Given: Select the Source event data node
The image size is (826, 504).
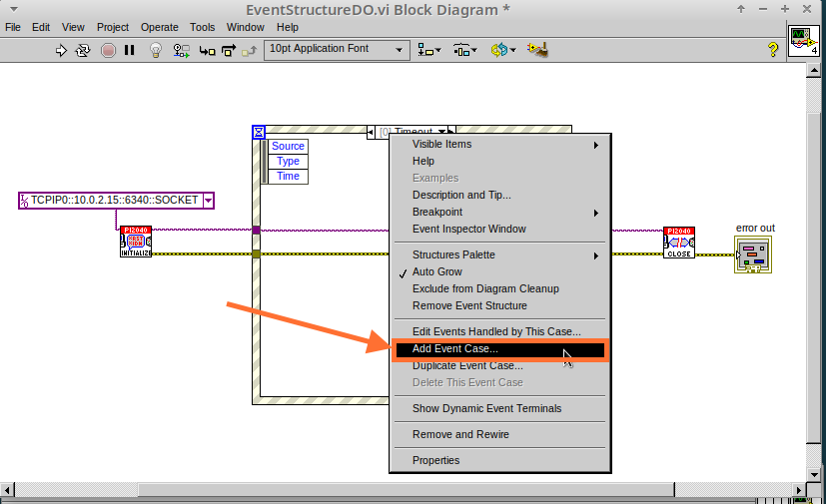Looking at the screenshot, I should coord(288,146).
